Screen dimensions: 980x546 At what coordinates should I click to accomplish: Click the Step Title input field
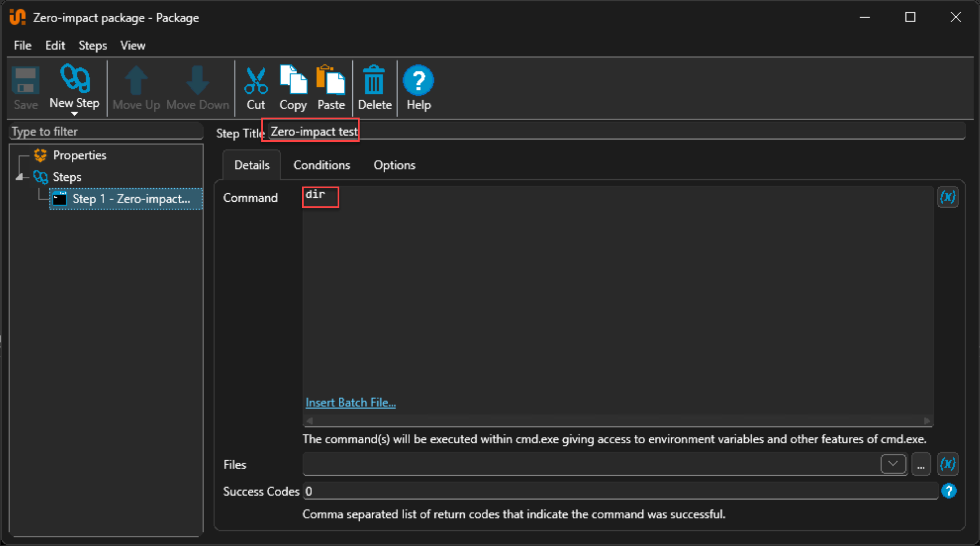615,132
